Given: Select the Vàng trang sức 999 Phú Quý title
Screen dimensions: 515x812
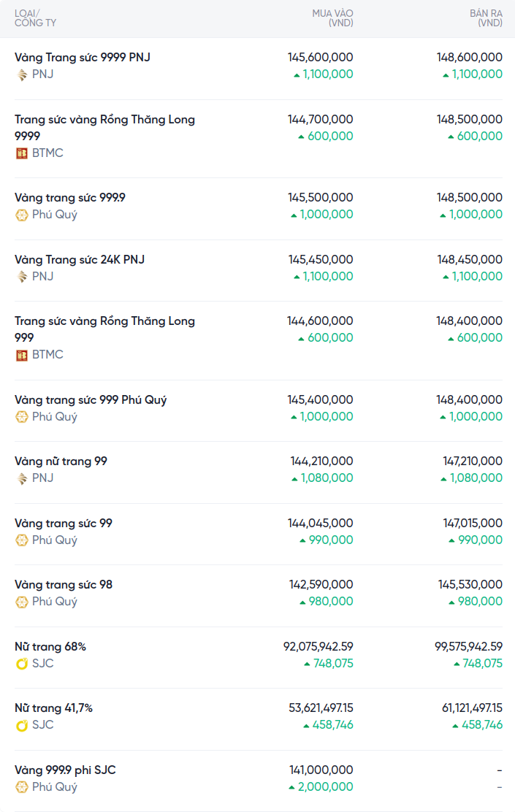Looking at the screenshot, I should [x=91, y=399].
